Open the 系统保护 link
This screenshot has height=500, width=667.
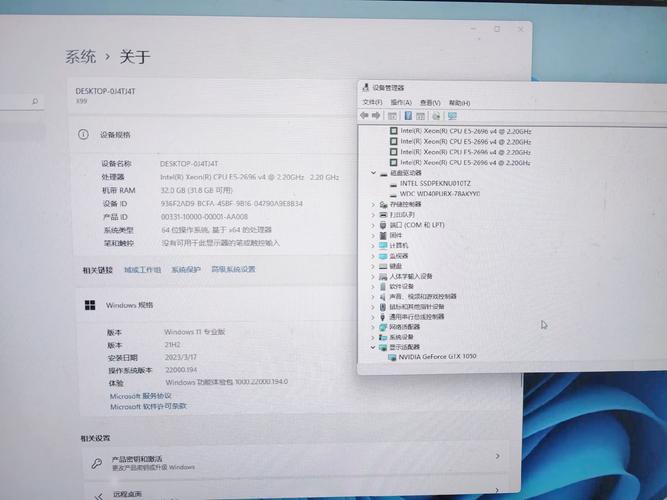coord(186,270)
